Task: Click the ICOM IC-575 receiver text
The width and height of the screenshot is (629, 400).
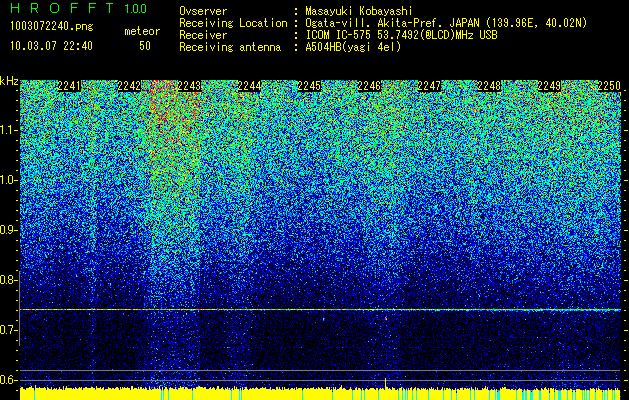Action: 402,35
